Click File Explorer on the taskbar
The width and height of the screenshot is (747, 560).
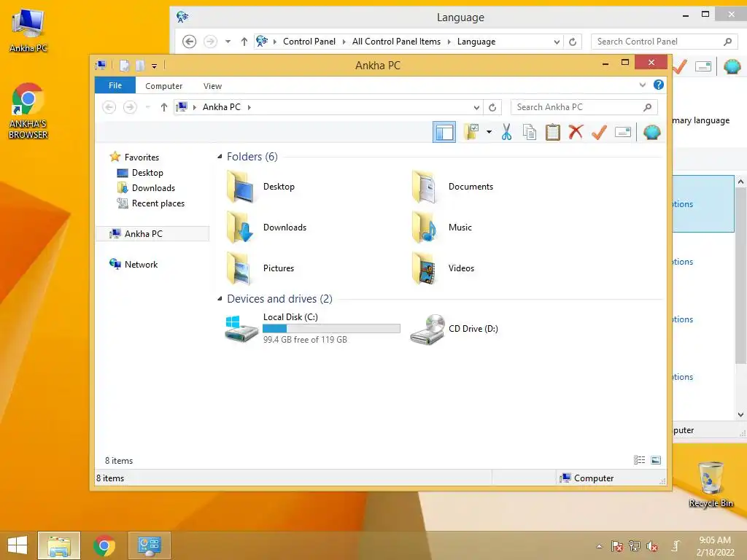(x=59, y=545)
